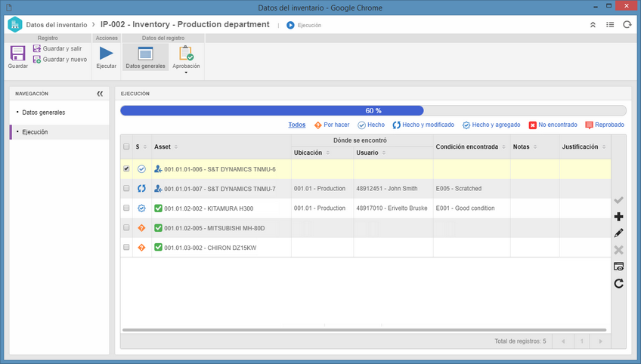This screenshot has width=641, height=364.
Task: Click page number 1 in pager
Action: point(582,341)
